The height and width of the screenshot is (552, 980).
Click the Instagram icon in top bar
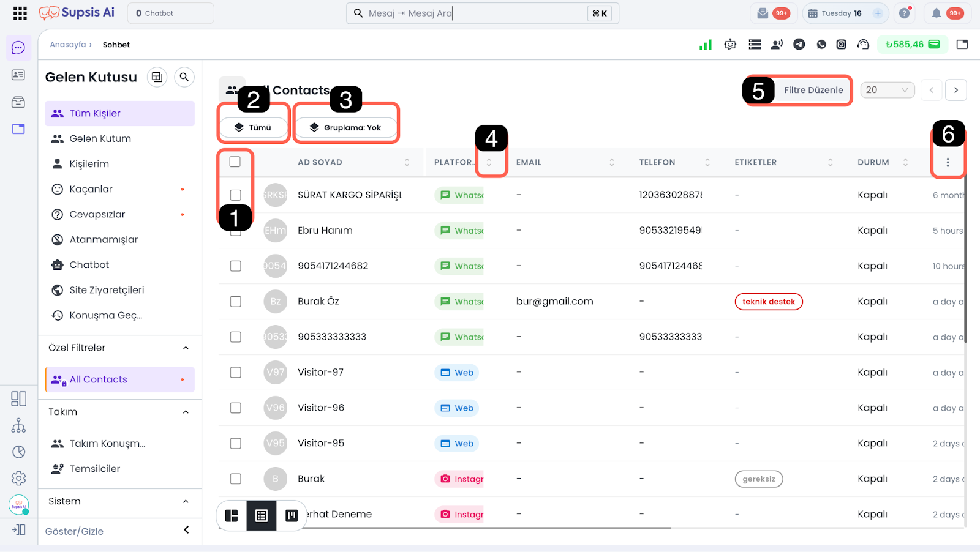842,44
